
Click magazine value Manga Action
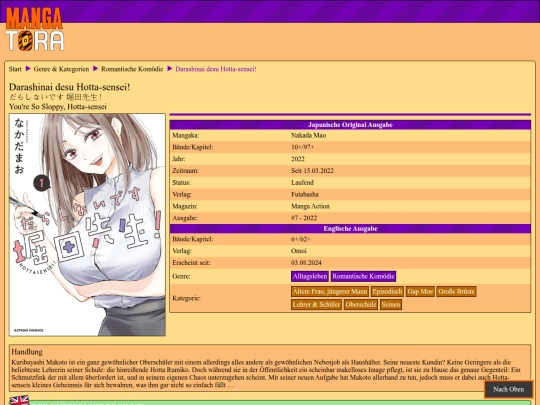[310, 206]
